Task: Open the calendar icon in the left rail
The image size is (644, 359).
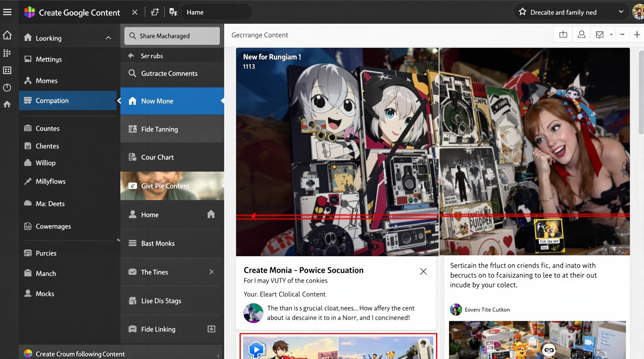Action: [7, 70]
